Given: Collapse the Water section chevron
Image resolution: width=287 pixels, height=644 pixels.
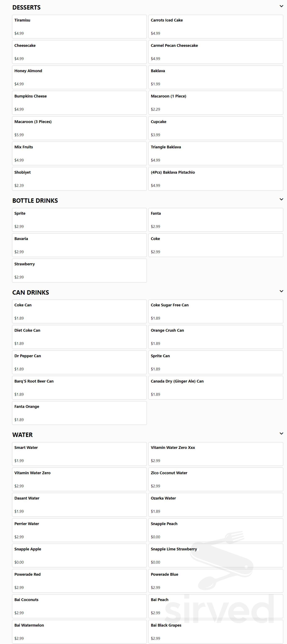Looking at the screenshot, I should click(281, 433).
